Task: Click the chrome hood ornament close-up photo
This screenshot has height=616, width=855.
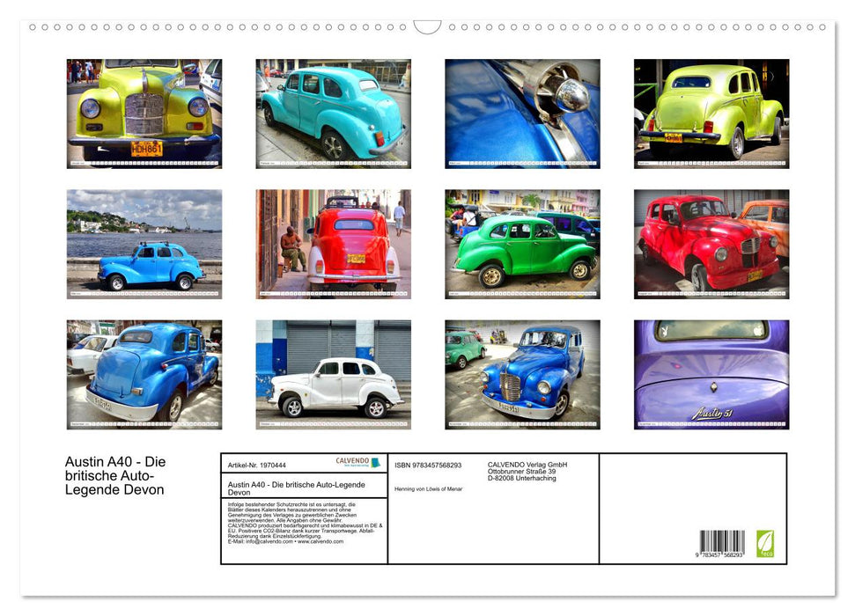Action: point(523,112)
